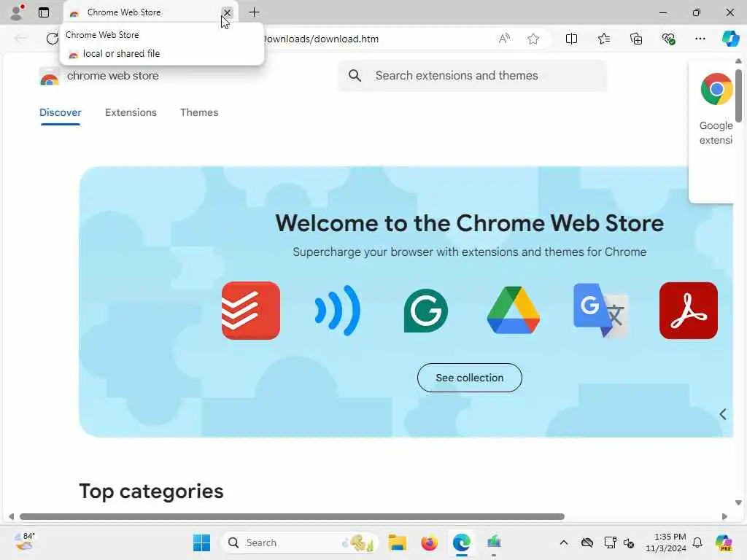Open a new tab with plus button
This screenshot has width=747, height=560.
point(255,12)
